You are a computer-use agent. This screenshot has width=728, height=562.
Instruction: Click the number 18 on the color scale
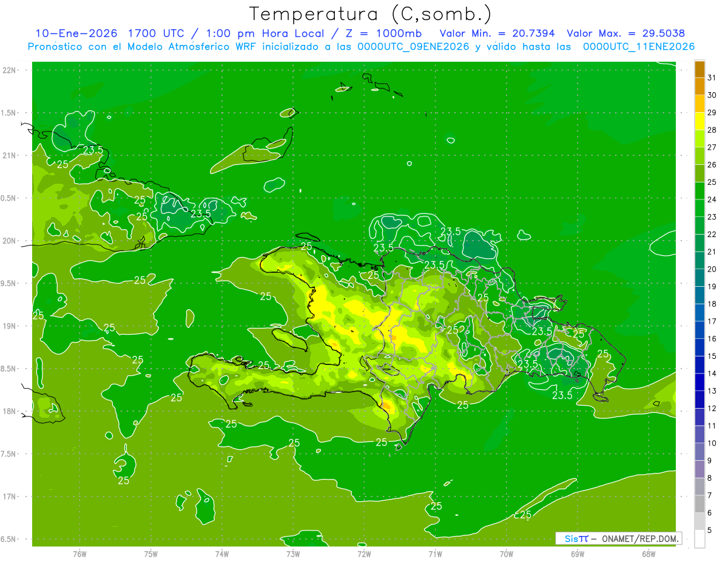[712, 304]
